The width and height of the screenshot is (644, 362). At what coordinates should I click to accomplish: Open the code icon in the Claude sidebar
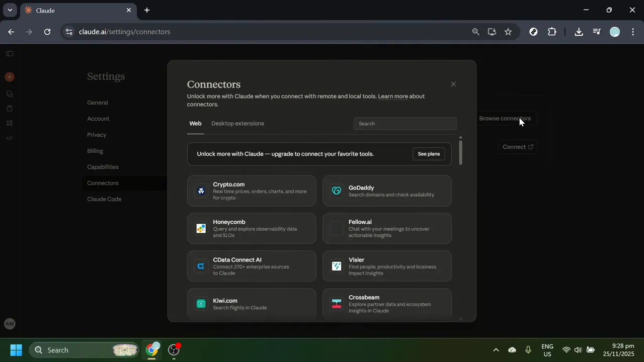pos(10,138)
